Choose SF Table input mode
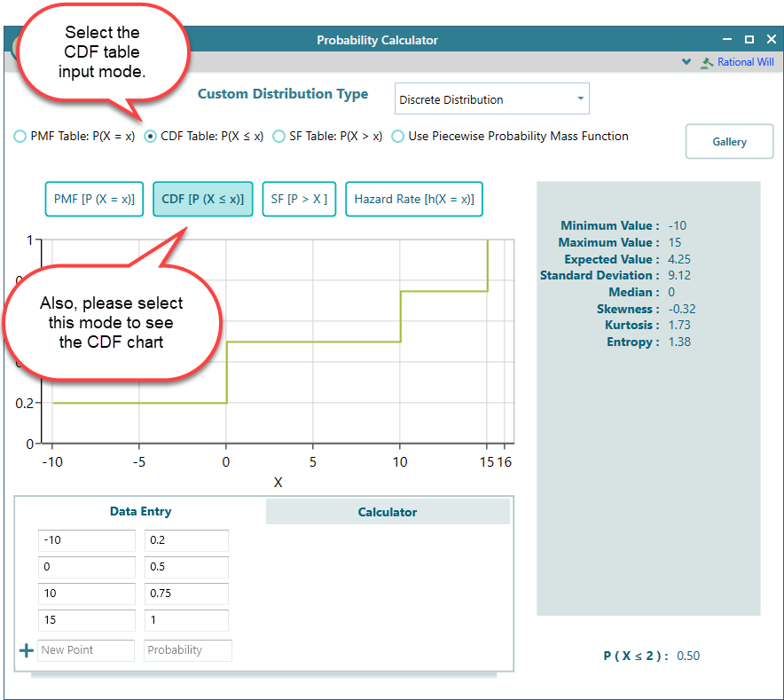The image size is (784, 700). click(279, 137)
